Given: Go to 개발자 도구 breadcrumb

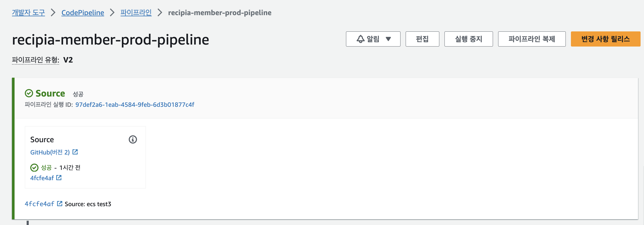Looking at the screenshot, I should click(28, 13).
